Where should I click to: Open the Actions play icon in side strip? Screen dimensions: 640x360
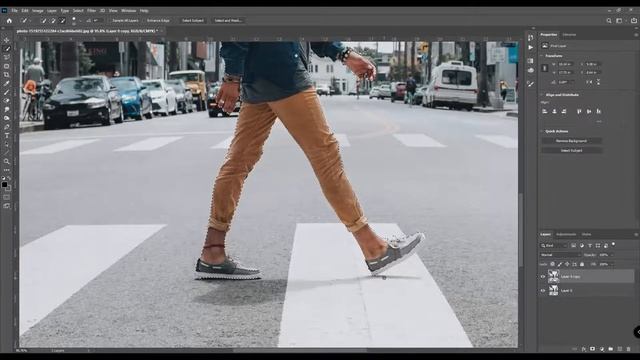point(530,47)
